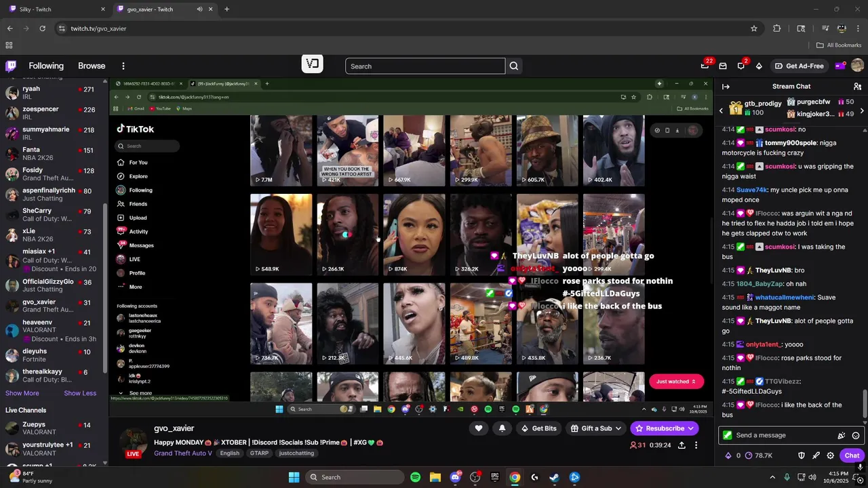Open the Twitch prime loot crown icon

(x=705, y=66)
